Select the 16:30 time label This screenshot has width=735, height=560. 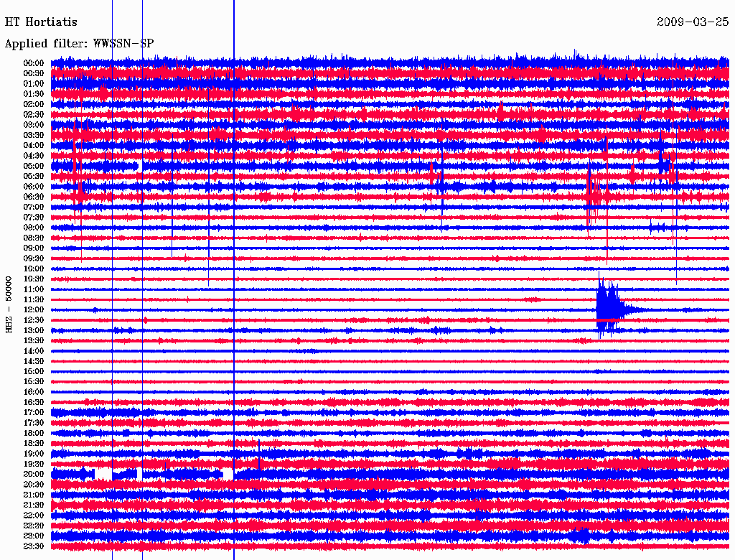pyautogui.click(x=34, y=403)
